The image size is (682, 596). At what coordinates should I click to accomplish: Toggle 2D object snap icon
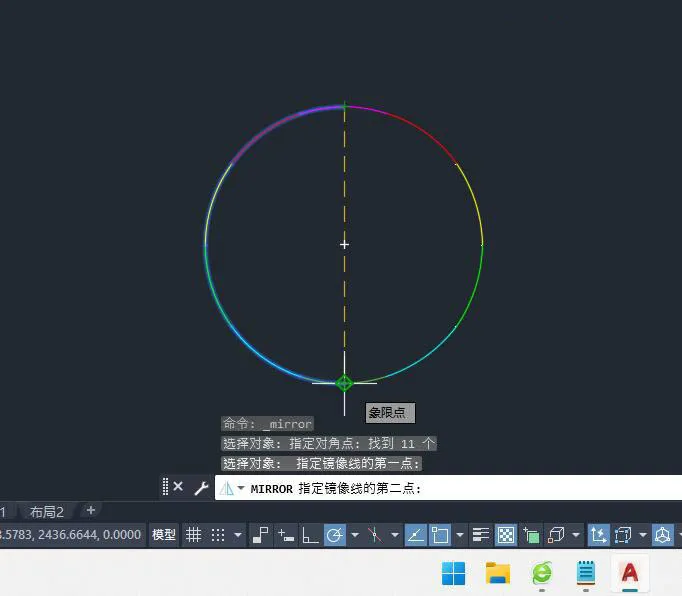pos(440,535)
